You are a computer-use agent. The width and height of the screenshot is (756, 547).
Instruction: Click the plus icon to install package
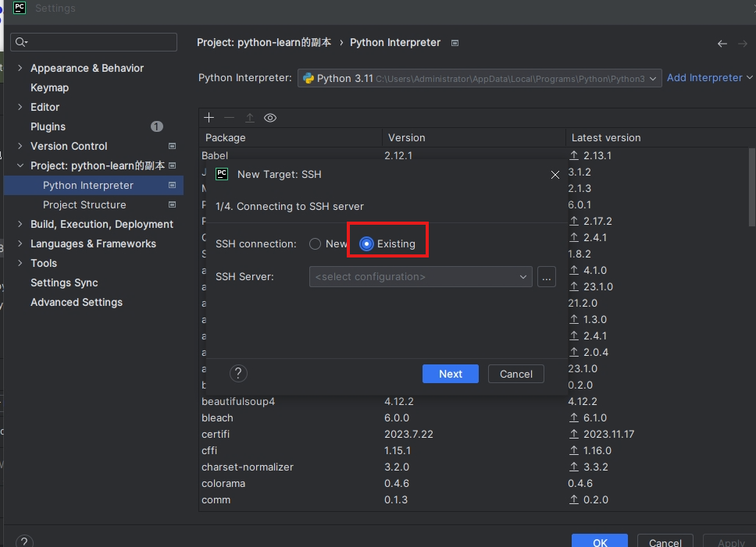209,118
